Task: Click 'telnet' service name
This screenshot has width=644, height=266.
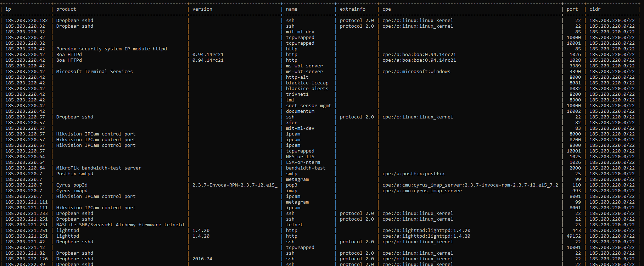Action: tap(295, 225)
